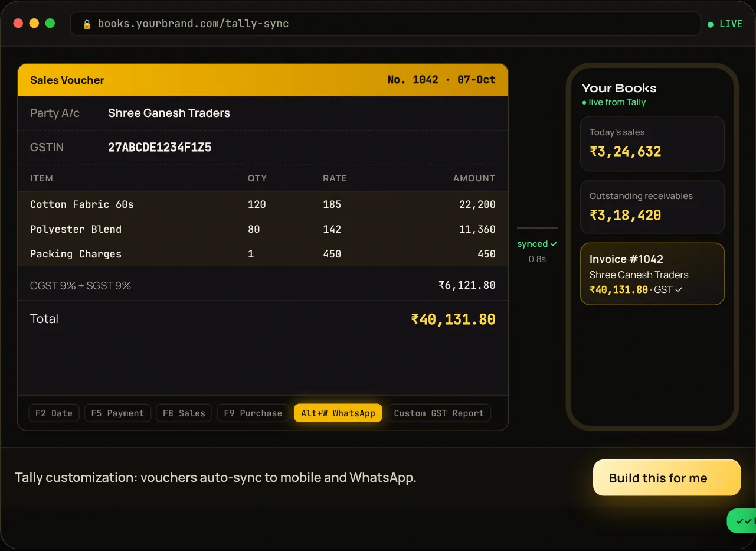The image size is (756, 551).
Task: Select the Cotton Fabric 60s item row
Action: (263, 204)
